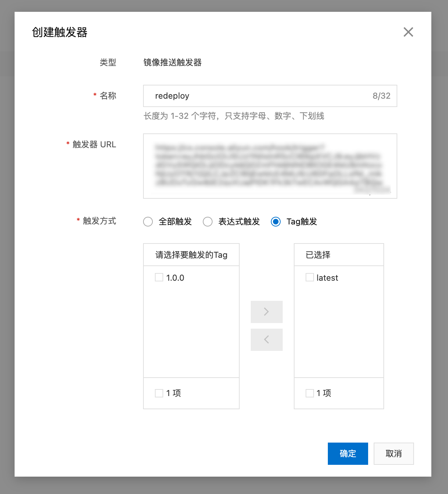The width and height of the screenshot is (448, 494).
Task: Click the 8/32 character counter
Action: pos(381,96)
